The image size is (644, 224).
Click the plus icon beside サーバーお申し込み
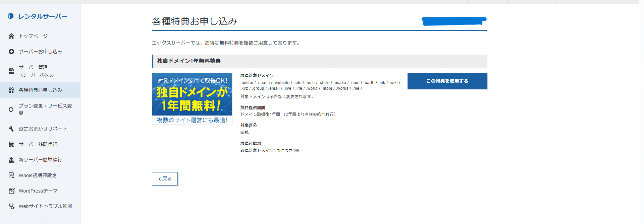pos(11,52)
